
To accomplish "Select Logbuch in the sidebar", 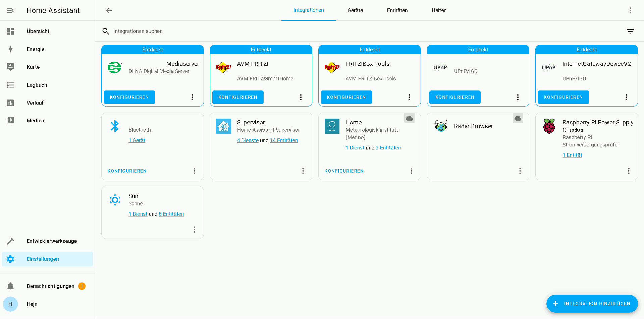I will 47,85.
